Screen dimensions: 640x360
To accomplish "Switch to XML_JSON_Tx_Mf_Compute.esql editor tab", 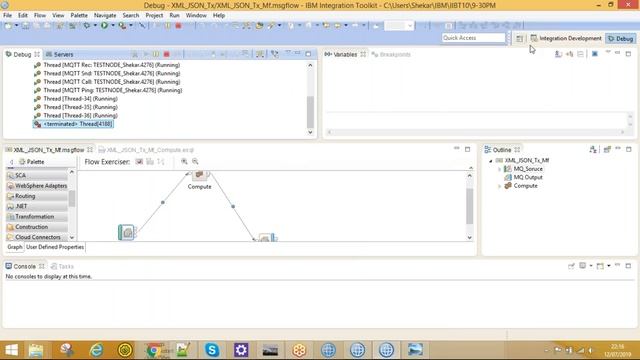I will click(x=146, y=150).
